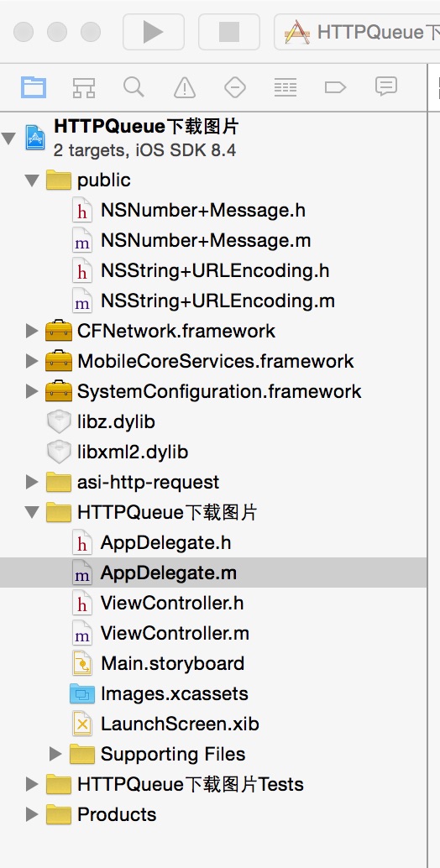Expand the Supporting Files folder
The image size is (440, 868).
55,754
